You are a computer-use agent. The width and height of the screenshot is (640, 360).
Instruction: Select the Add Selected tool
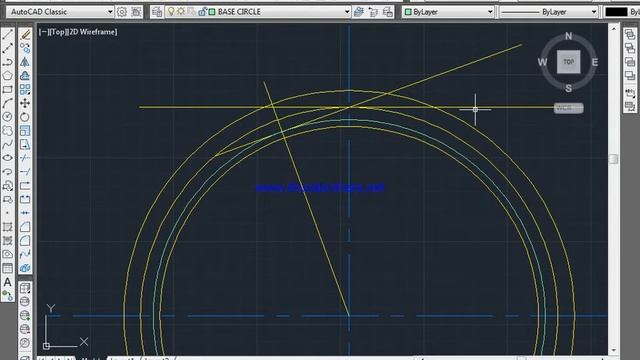(7, 295)
